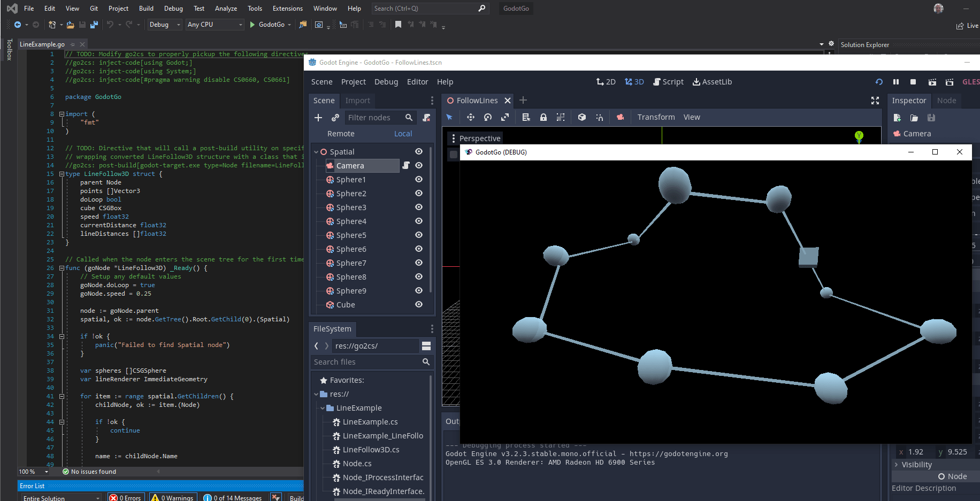Screen dimensions: 980x501
Task: Instance a child scene via the link icon
Action: click(x=335, y=117)
